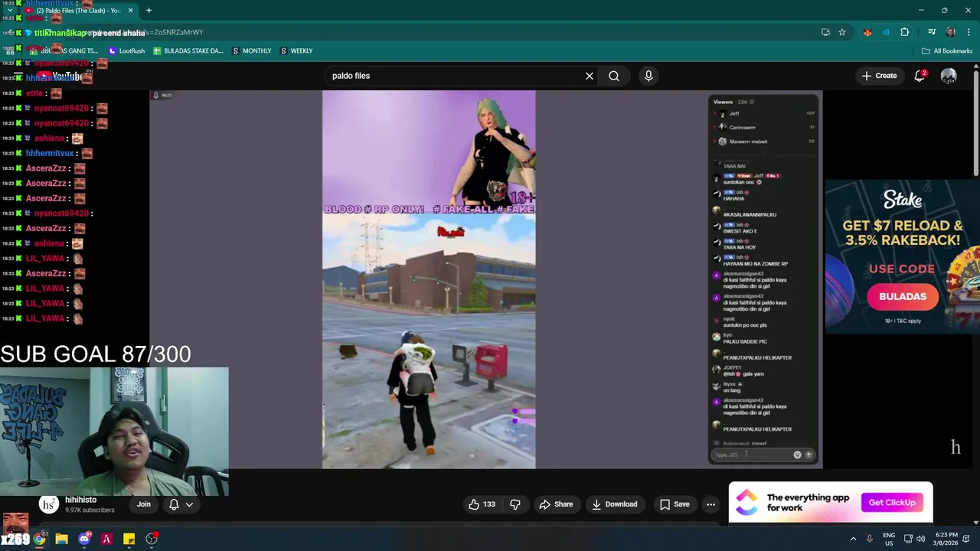Dislike the video
The height and width of the screenshot is (551, 980).
[x=515, y=504]
